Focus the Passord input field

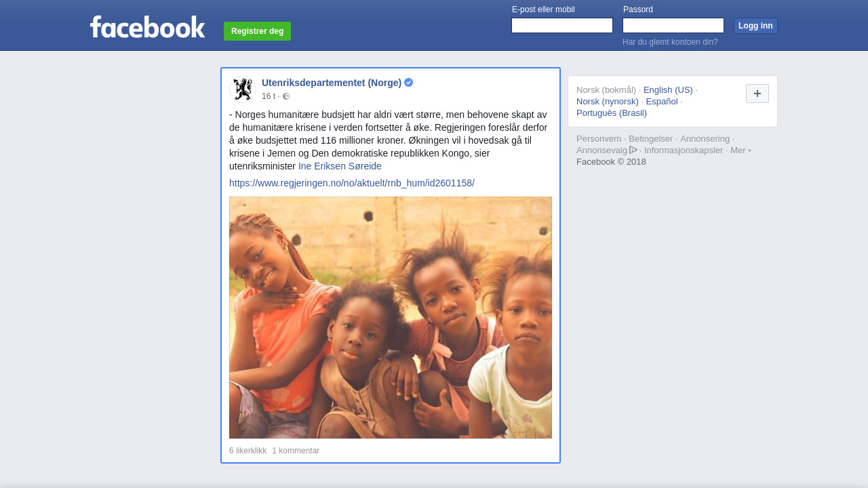673,26
